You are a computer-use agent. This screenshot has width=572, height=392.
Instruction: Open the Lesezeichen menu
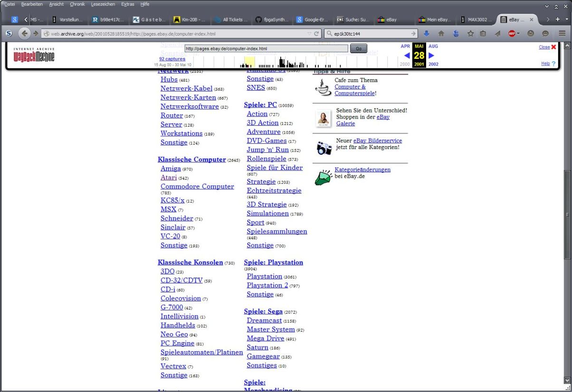103,4
